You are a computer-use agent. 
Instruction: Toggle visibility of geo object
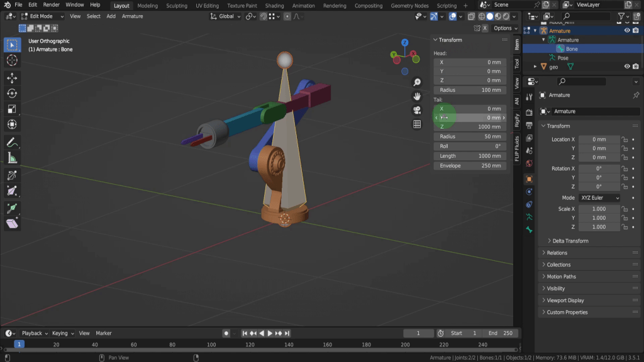[626, 67]
